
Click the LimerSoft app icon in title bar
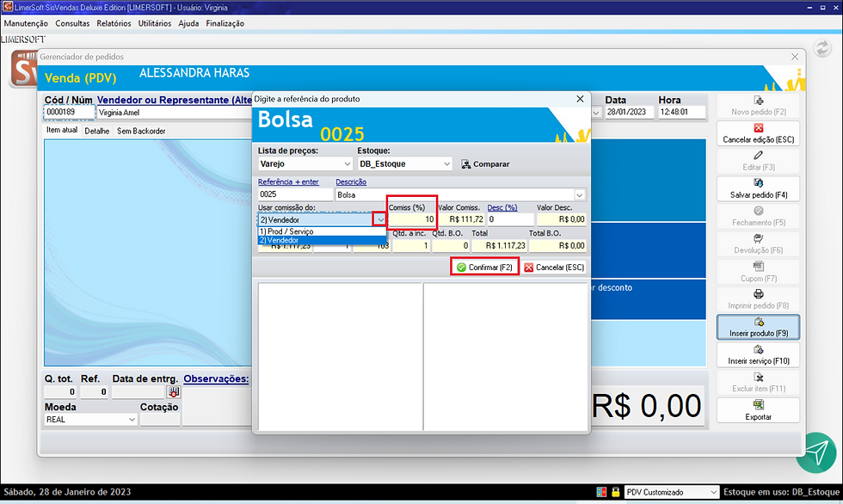7,7
